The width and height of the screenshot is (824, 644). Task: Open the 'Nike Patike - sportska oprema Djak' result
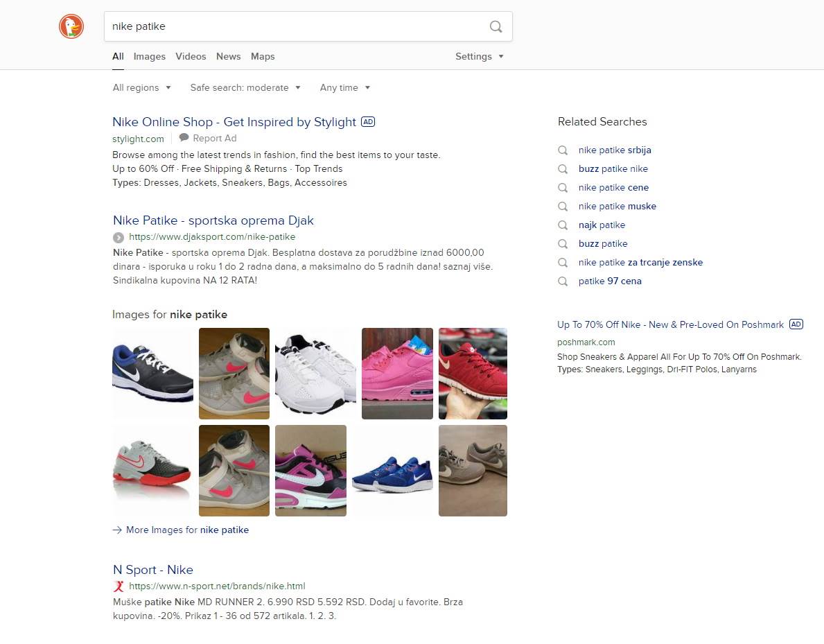(213, 220)
